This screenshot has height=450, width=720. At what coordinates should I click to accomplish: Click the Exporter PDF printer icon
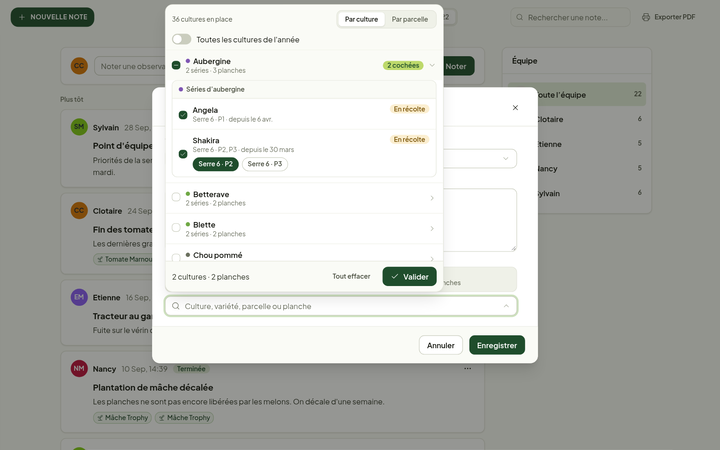click(646, 17)
